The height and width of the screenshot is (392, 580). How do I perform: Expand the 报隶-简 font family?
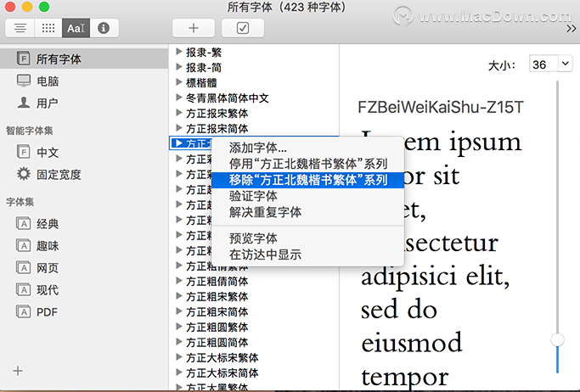point(179,67)
